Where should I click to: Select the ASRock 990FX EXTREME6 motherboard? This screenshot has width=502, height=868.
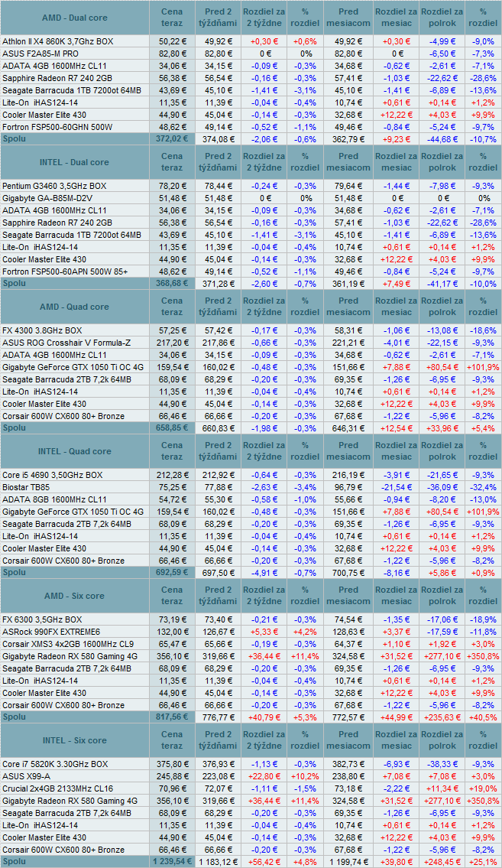(x=52, y=632)
